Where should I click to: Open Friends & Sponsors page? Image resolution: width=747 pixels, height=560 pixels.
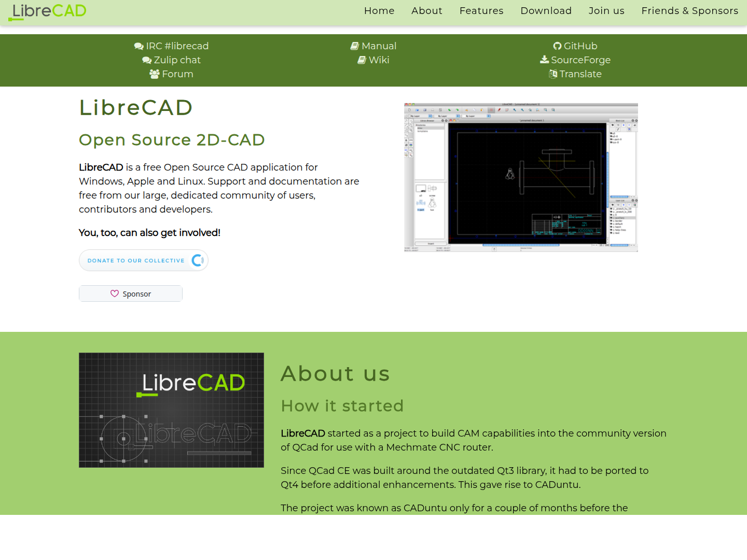690,11
